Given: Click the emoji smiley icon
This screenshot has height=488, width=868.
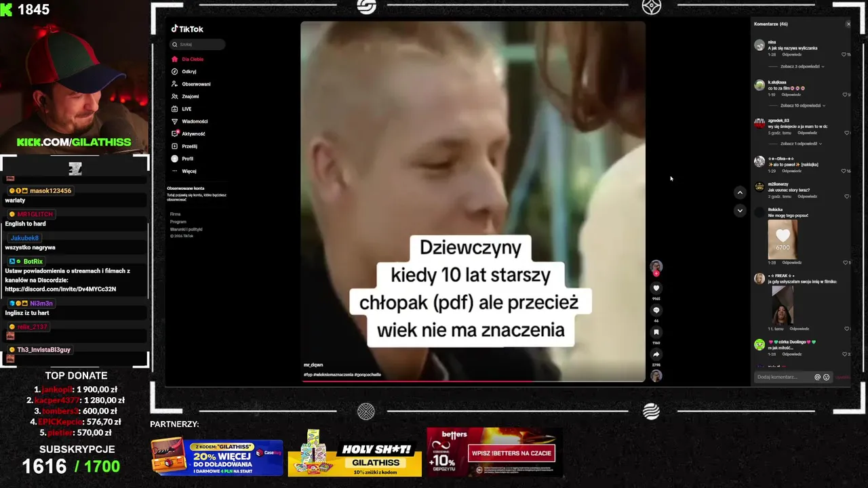Looking at the screenshot, I should [x=826, y=377].
